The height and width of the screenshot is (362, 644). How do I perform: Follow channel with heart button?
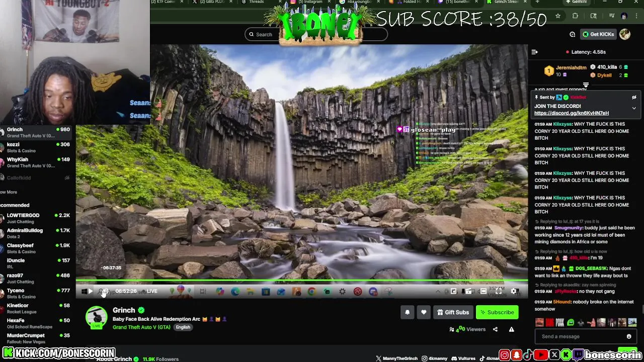424,312
